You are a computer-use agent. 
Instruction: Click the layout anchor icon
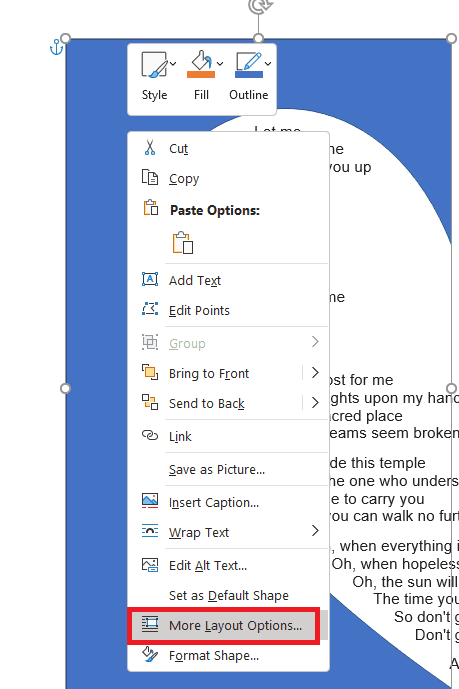tap(56, 47)
